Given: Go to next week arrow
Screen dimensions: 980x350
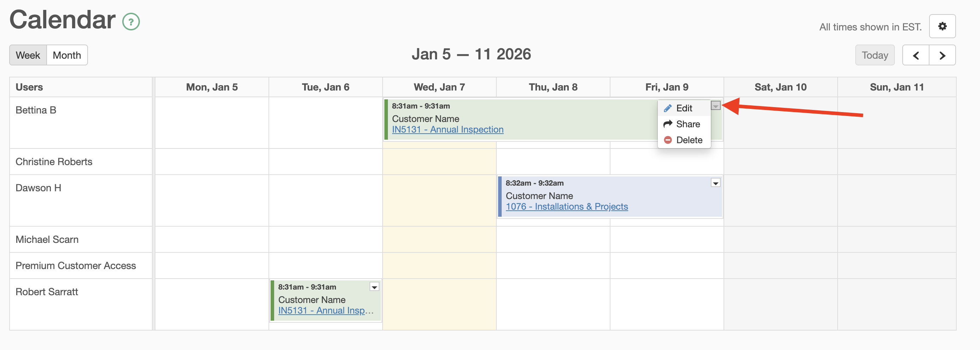Looking at the screenshot, I should click(942, 56).
